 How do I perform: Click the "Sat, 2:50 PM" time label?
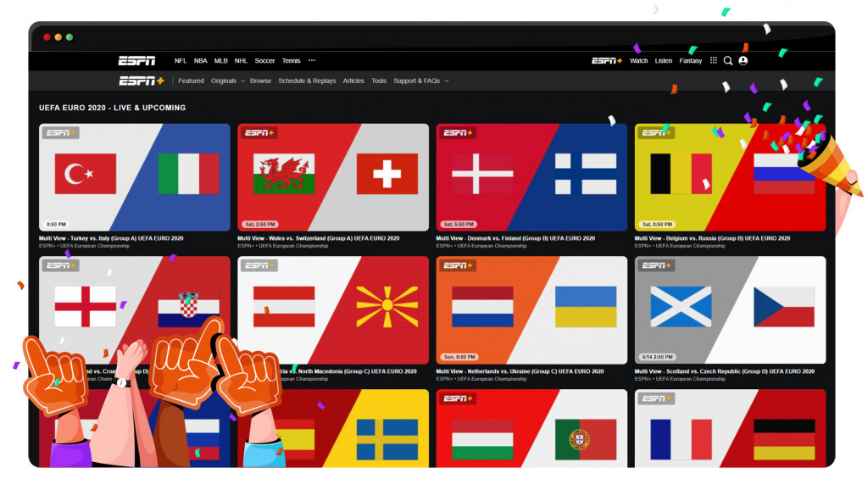point(260,225)
